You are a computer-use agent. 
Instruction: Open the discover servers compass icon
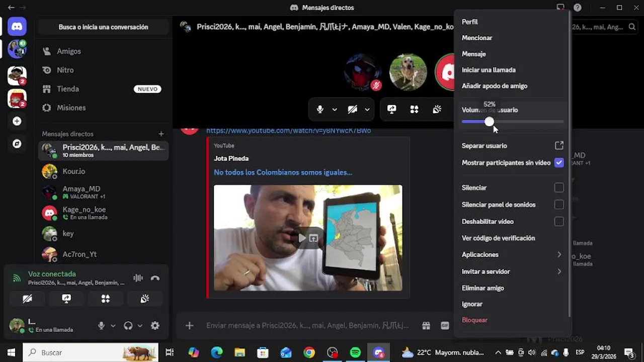click(17, 144)
